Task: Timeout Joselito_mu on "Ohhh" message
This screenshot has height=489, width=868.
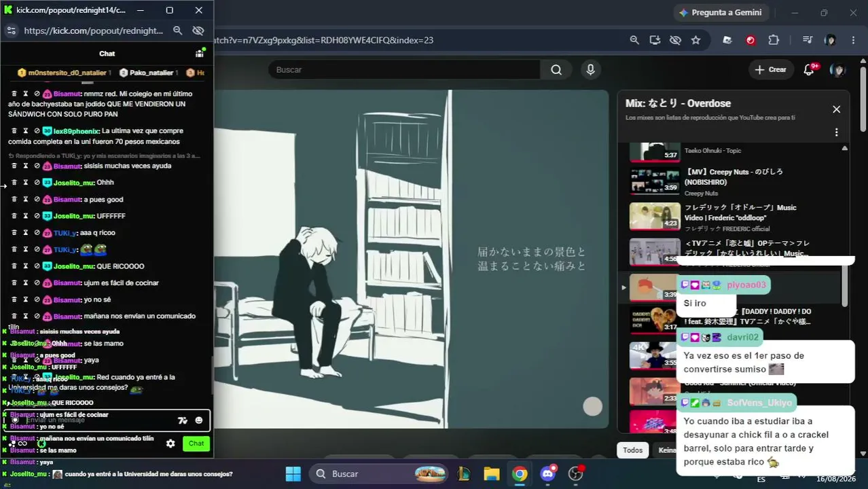Action: pyautogui.click(x=25, y=183)
